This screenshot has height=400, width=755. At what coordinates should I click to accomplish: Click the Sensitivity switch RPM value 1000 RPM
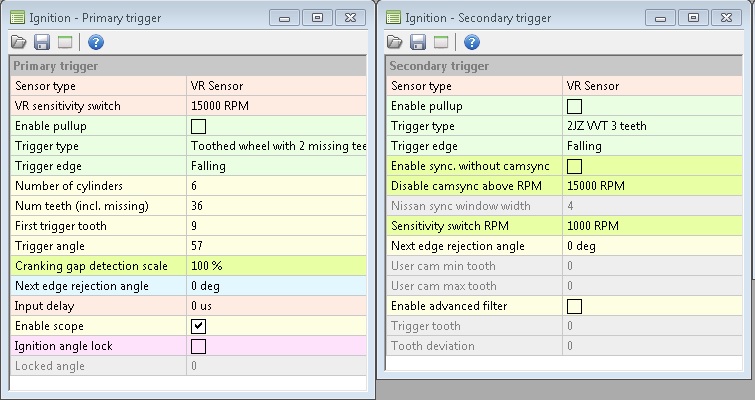point(654,226)
